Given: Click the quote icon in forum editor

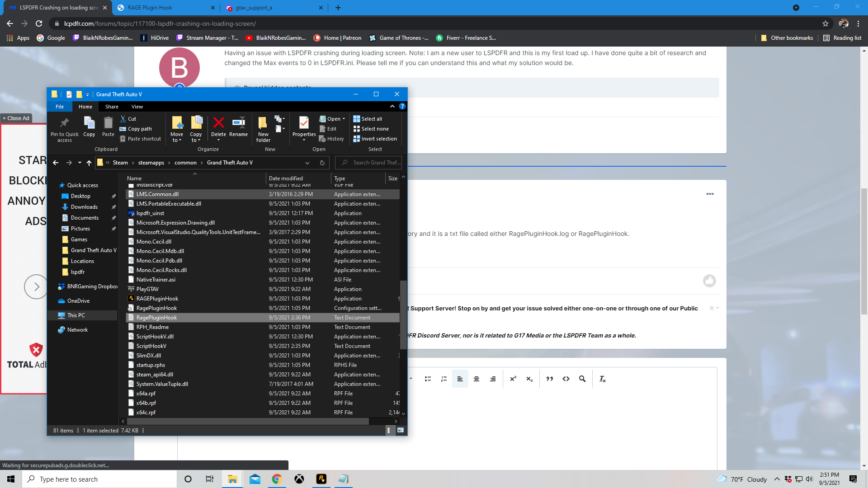Looking at the screenshot, I should (x=549, y=379).
